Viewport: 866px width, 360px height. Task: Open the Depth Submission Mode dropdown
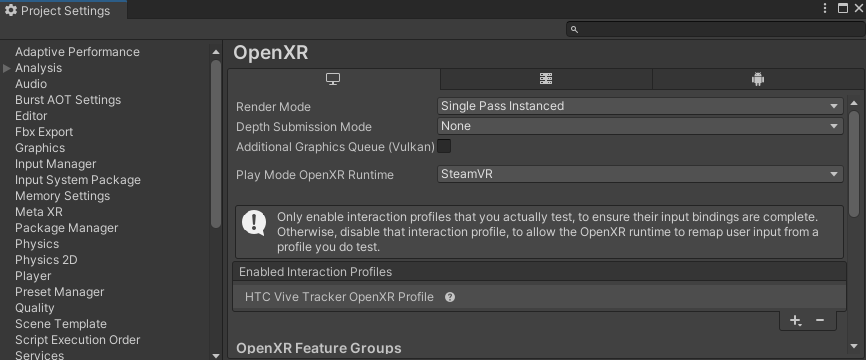pyautogui.click(x=640, y=126)
